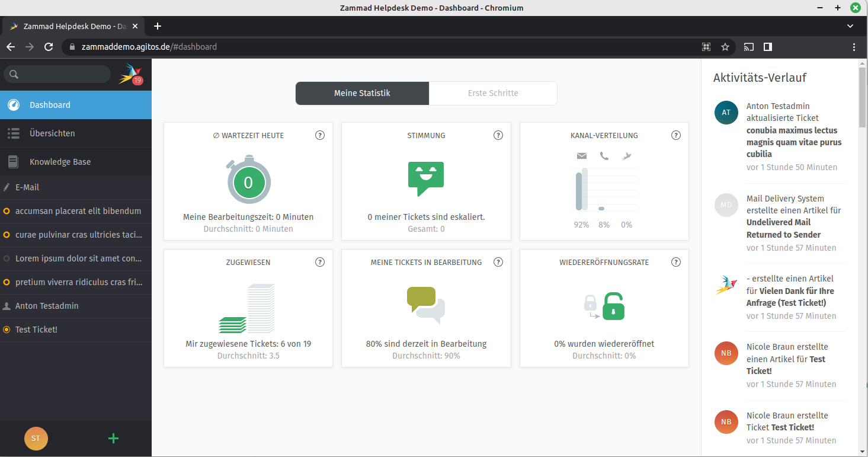The height and width of the screenshot is (457, 868).
Task: Select the Meine Statistik tab
Action: 362,93
